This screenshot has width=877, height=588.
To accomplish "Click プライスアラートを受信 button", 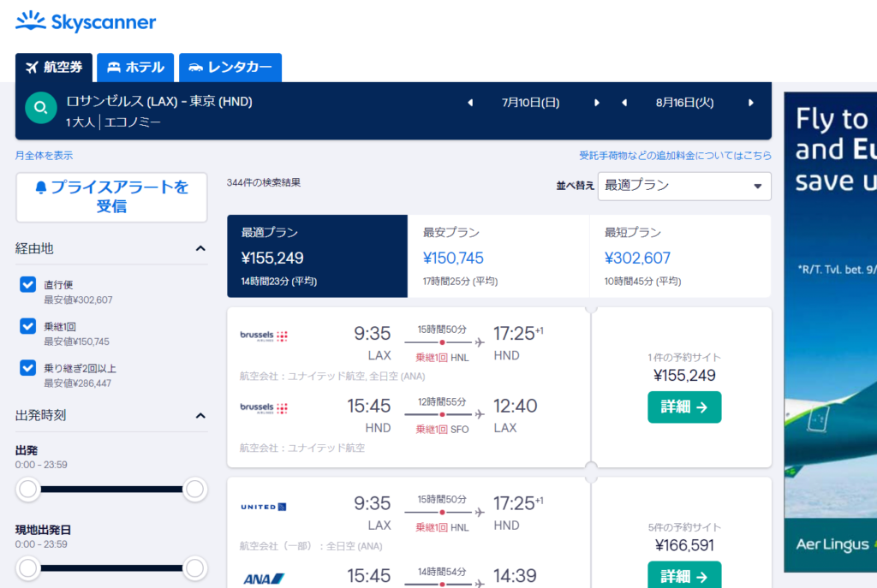I will click(x=111, y=197).
